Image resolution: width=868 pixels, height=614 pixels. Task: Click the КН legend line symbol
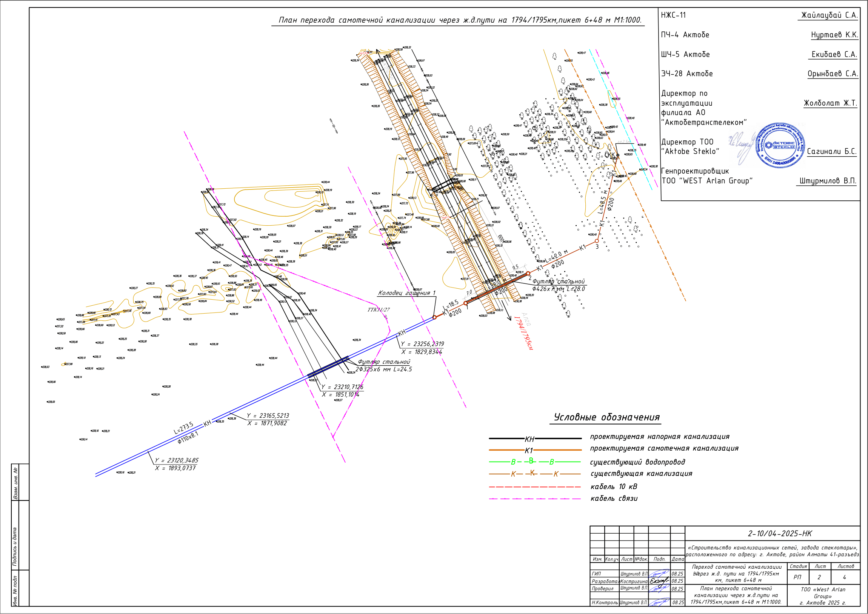point(535,439)
